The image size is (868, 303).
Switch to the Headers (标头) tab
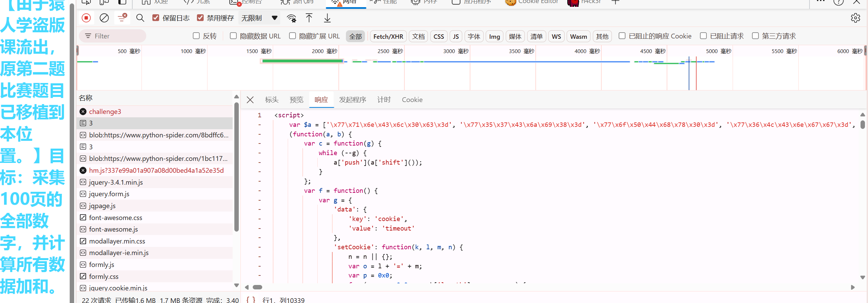pos(272,100)
